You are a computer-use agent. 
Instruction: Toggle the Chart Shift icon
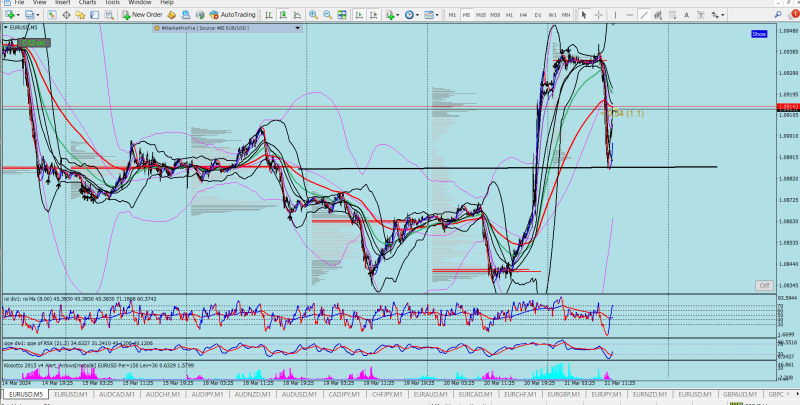374,15
